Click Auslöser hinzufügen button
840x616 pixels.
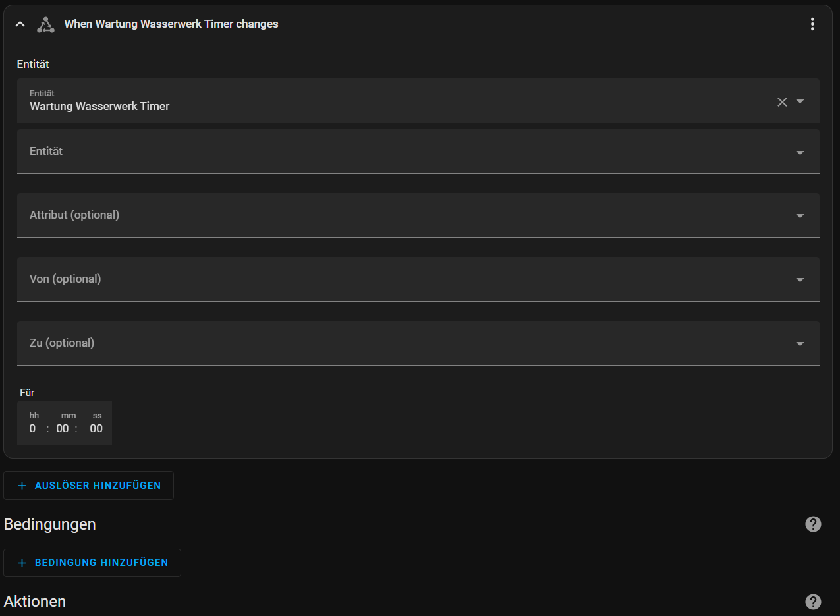click(89, 486)
